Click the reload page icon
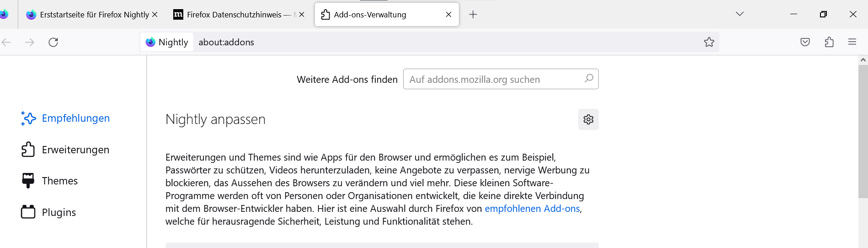868x248 pixels. [53, 42]
